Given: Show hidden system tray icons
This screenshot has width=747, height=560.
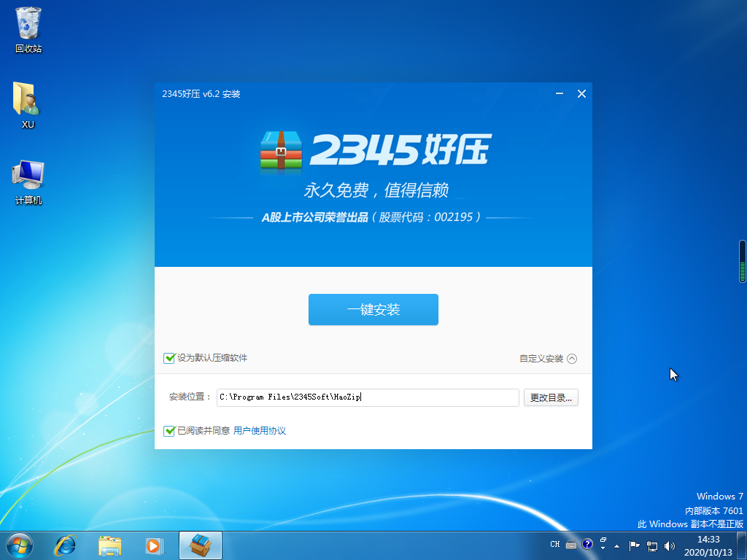Looking at the screenshot, I should (617, 545).
